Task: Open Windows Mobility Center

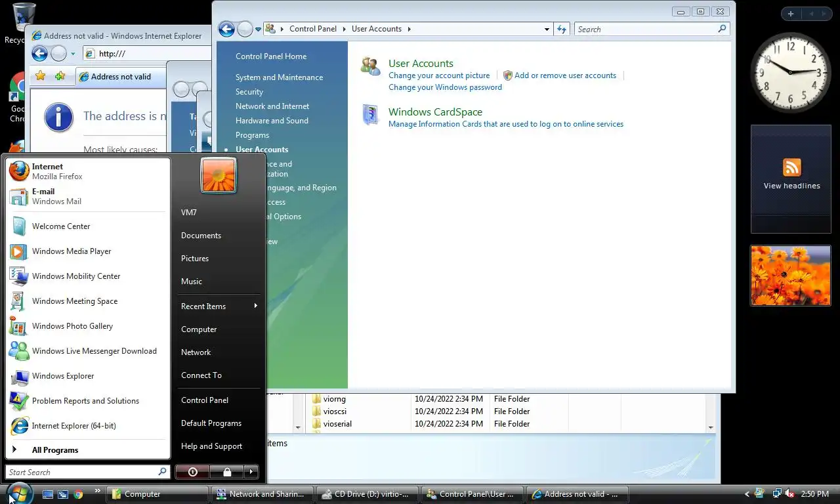Action: tap(88, 276)
